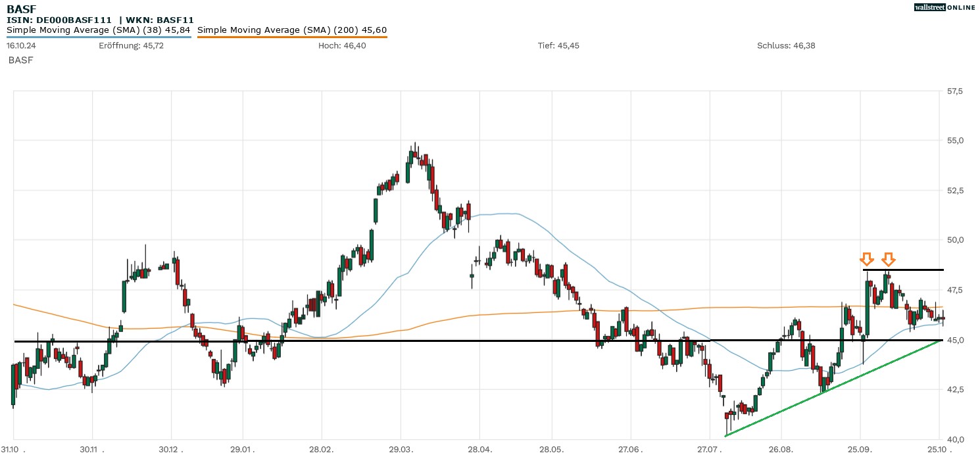Image resolution: width=980 pixels, height=453 pixels.
Task: Click the ISIN DE000BASF111 text
Action: coord(59,20)
